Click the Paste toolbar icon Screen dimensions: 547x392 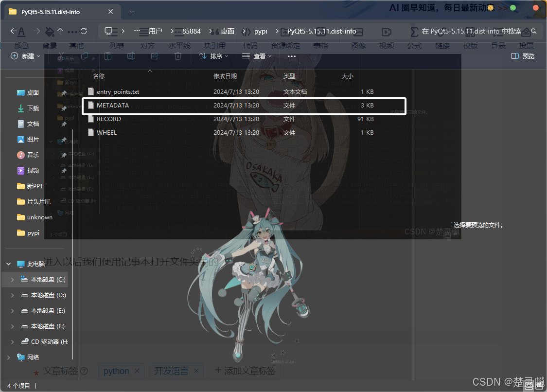point(108,56)
